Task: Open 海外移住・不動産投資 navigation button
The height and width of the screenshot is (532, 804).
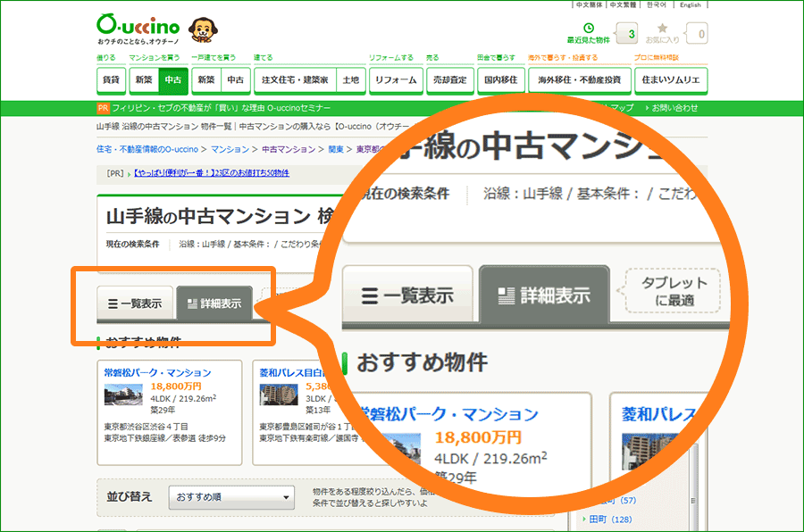Action: coord(578,80)
